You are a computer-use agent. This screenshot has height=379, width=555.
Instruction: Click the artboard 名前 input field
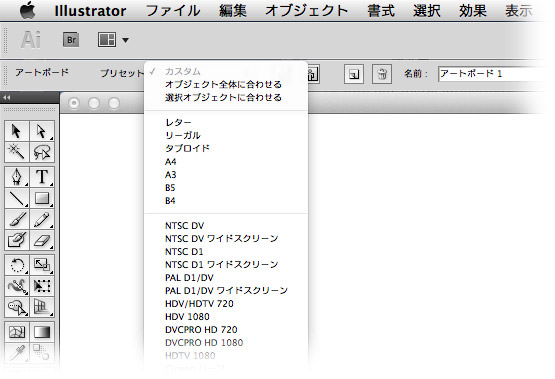491,74
